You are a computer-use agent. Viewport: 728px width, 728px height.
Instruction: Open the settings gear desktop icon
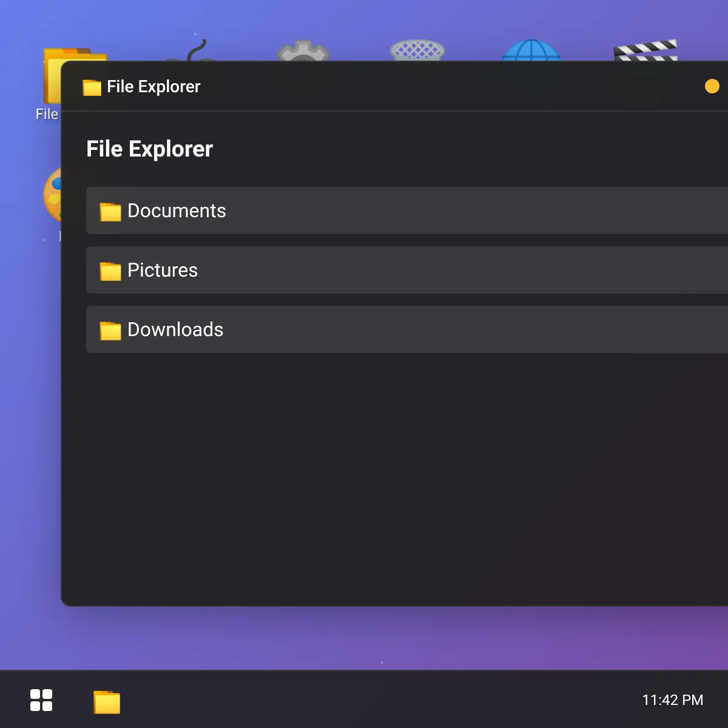(303, 51)
